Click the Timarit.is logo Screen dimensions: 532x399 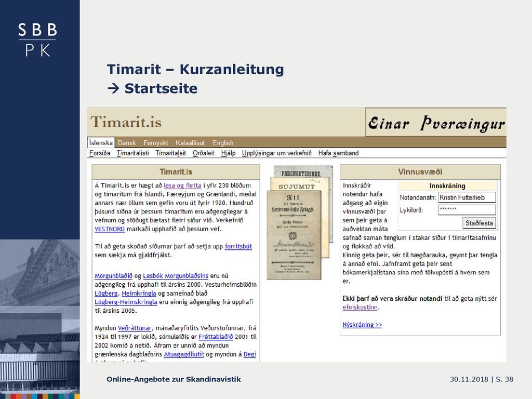pos(126,122)
